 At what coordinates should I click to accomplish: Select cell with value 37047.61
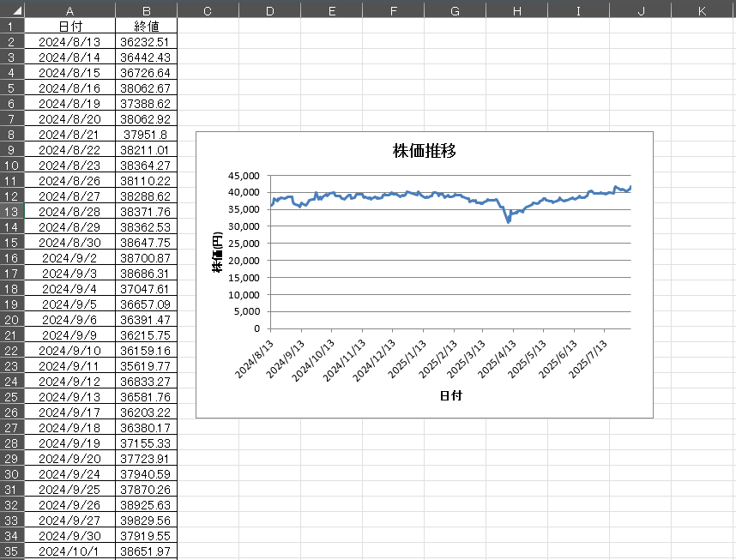(x=146, y=289)
